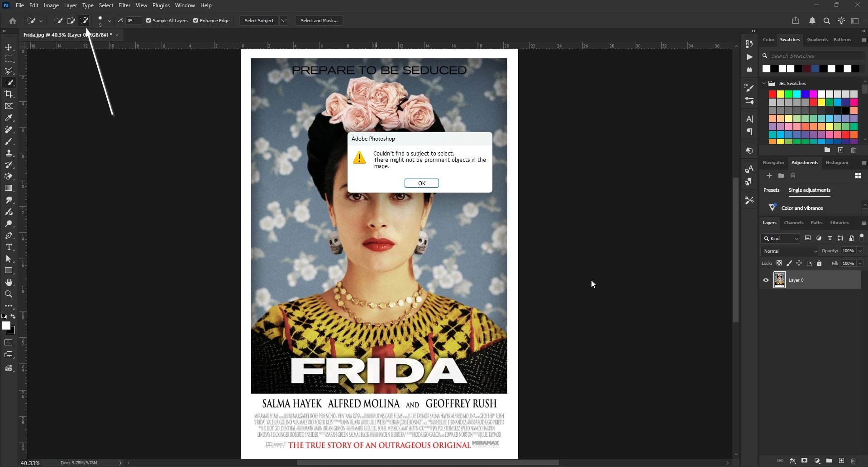Toggle lock image pixels
The width and height of the screenshot is (868, 467).
click(789, 263)
